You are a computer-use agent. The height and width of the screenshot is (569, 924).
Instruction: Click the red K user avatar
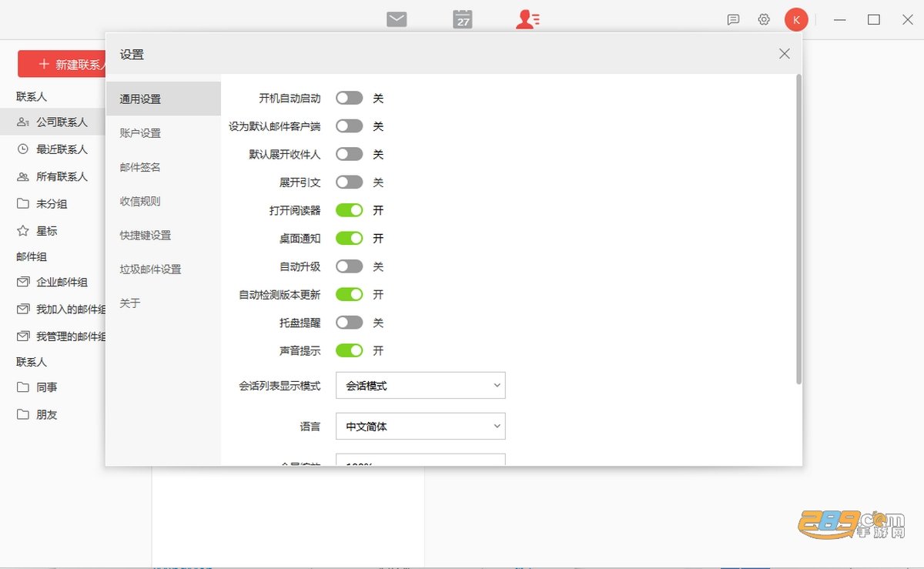click(x=796, y=20)
